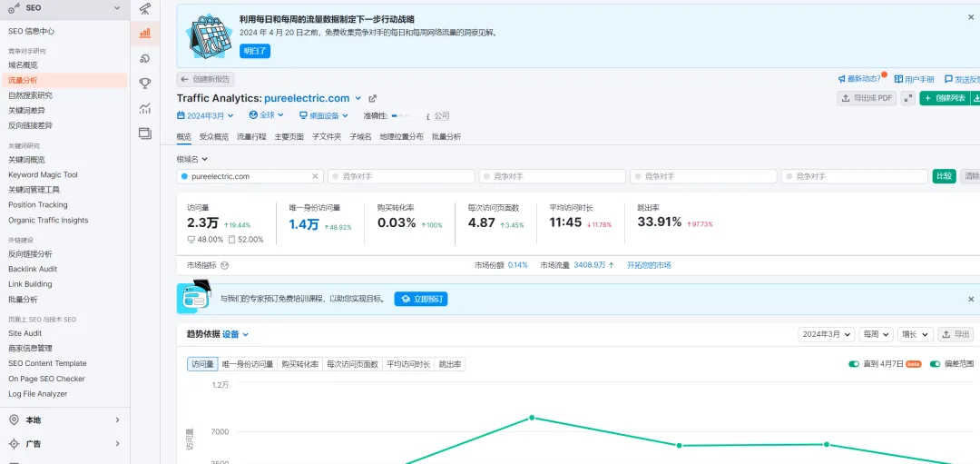This screenshot has height=464, width=980.
Task: Switch to the 子文件夹 tab
Action: (x=327, y=137)
